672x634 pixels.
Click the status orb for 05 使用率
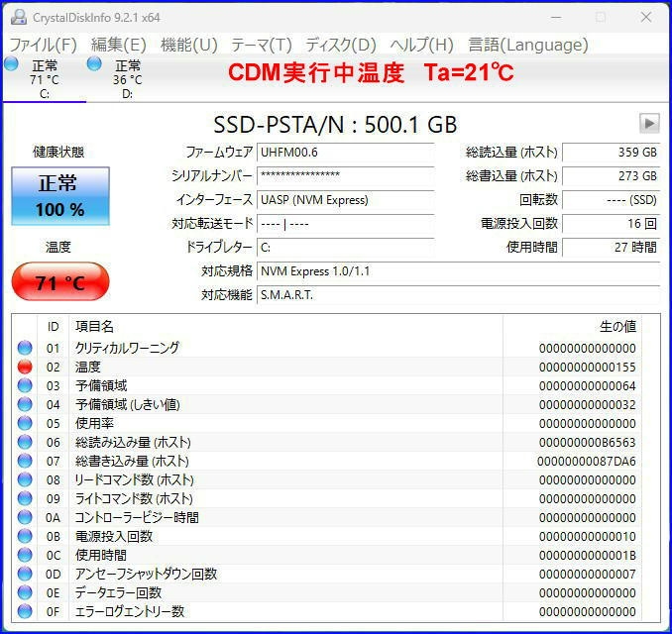(25, 423)
